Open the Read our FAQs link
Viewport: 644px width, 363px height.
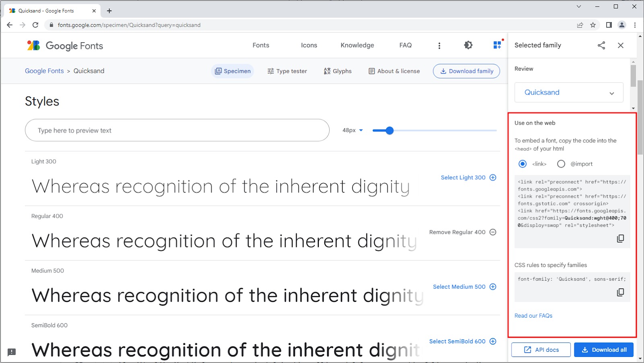click(533, 316)
